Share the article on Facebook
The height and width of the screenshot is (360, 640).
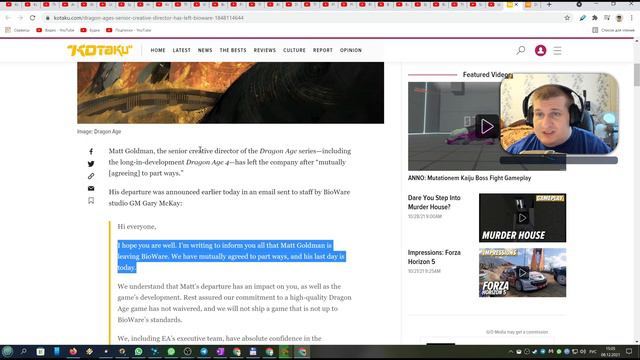pos(91,151)
